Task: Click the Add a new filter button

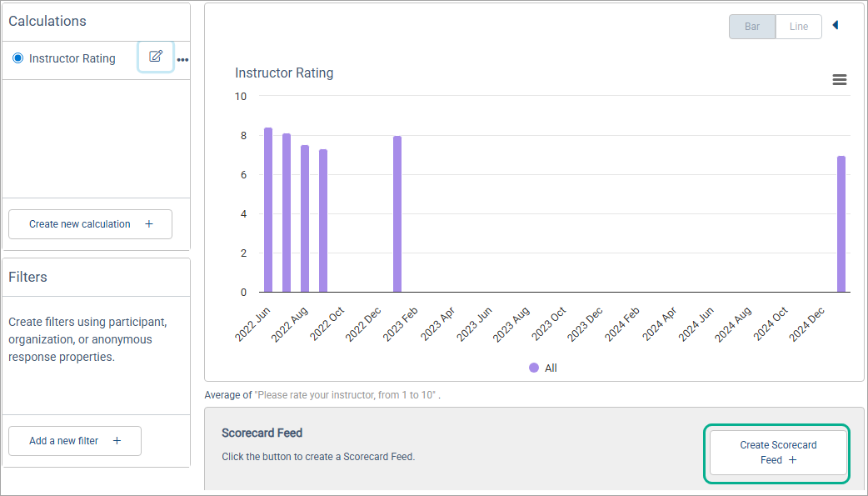Action: (x=75, y=441)
